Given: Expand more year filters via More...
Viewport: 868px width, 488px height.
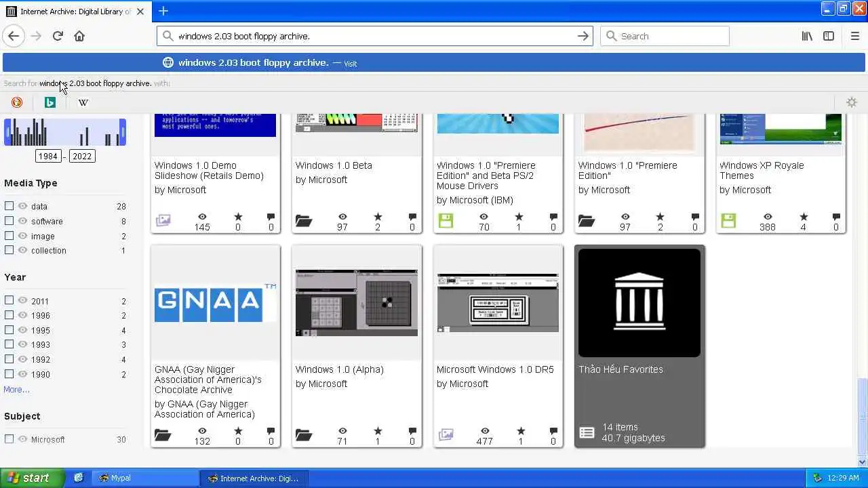Looking at the screenshot, I should pos(16,390).
